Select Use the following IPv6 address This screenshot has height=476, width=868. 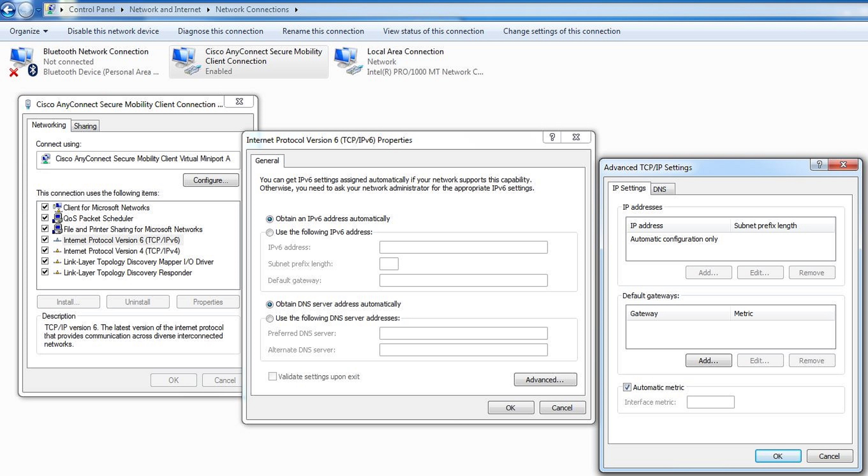click(x=269, y=232)
